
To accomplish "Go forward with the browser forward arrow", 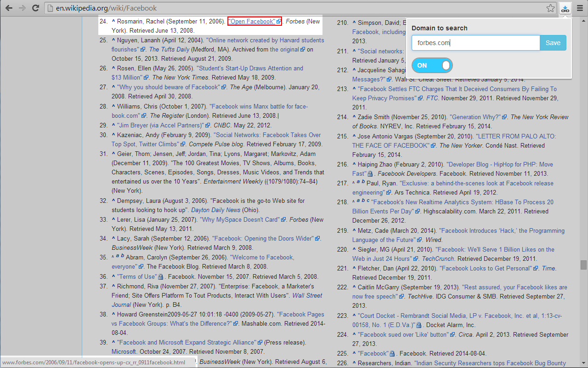I will 22,8.
